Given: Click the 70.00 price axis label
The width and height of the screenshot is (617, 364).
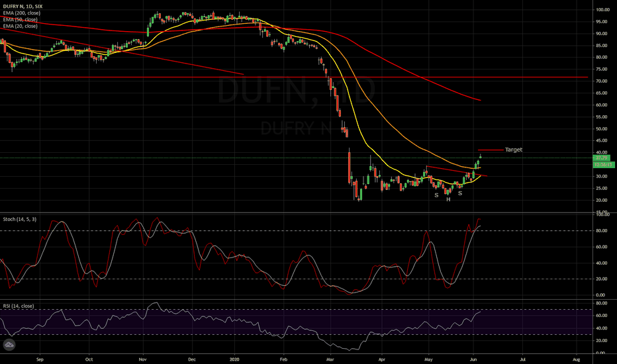Looking at the screenshot, I should click(602, 81).
